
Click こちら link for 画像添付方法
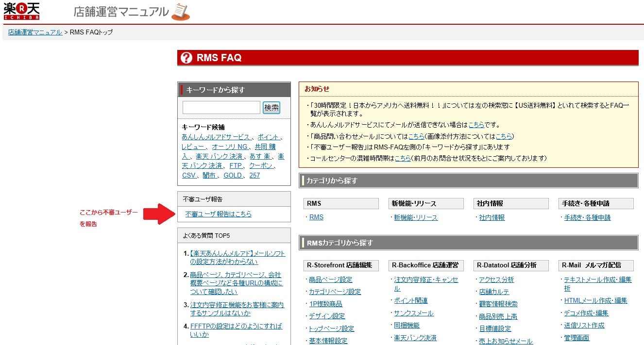[x=504, y=136]
